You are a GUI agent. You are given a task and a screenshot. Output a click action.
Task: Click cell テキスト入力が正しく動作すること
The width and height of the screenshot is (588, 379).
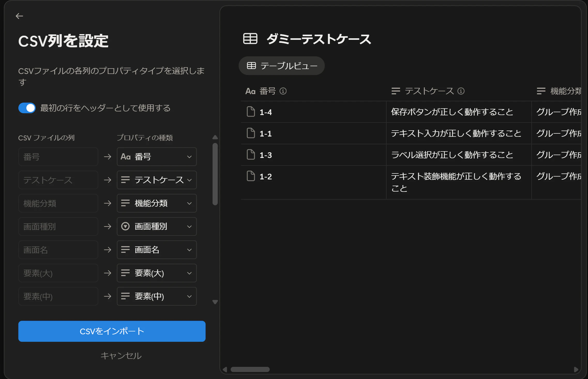coord(459,133)
